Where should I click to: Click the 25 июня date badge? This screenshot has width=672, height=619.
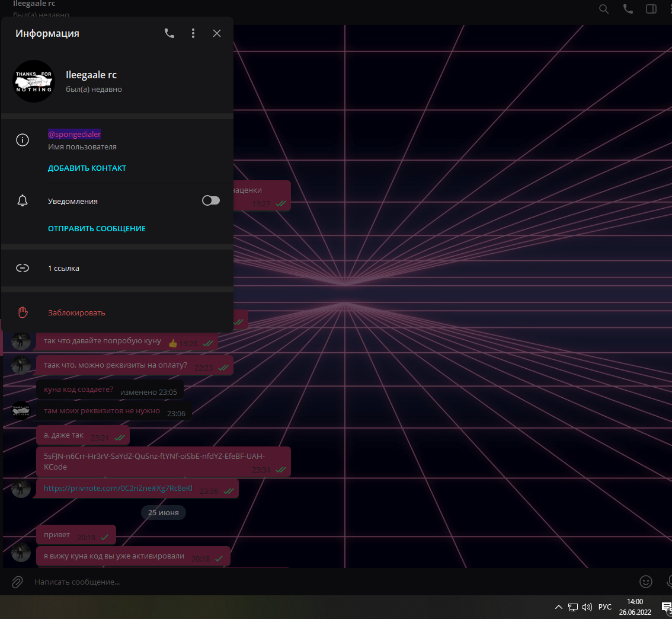(x=164, y=512)
